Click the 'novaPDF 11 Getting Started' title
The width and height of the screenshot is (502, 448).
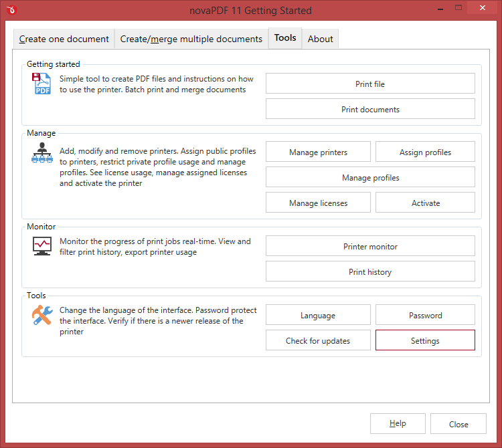[x=250, y=11]
